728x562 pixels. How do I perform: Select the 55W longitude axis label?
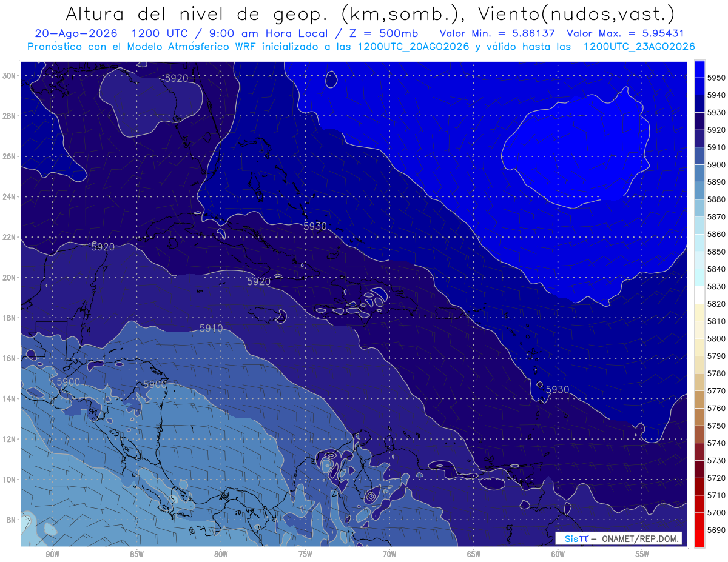coord(642,555)
